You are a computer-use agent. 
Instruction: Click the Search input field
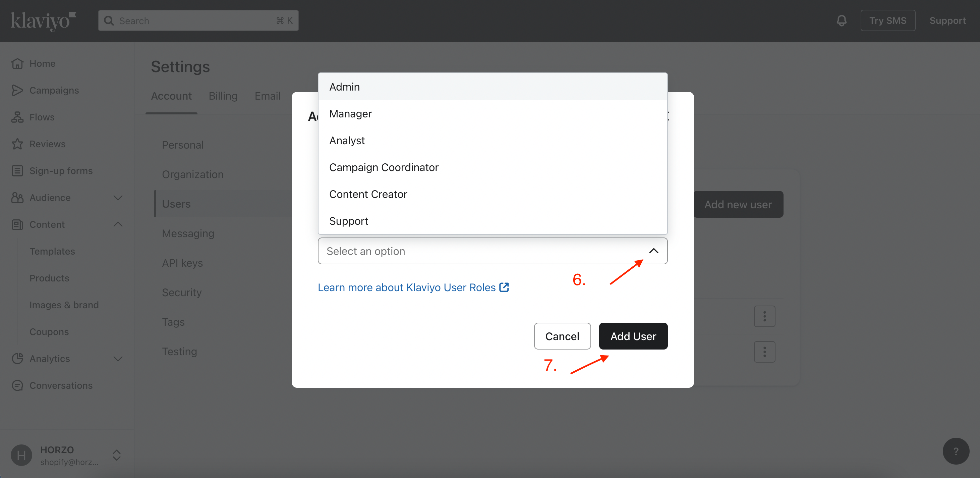(198, 20)
